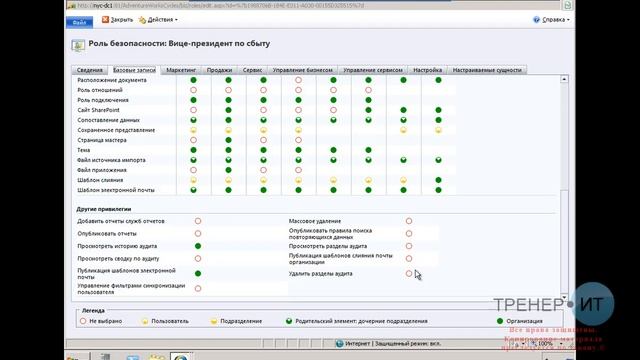Click the Не выбрано legend entry
Image resolution: width=640 pixels, height=360 pixels.
click(x=101, y=321)
